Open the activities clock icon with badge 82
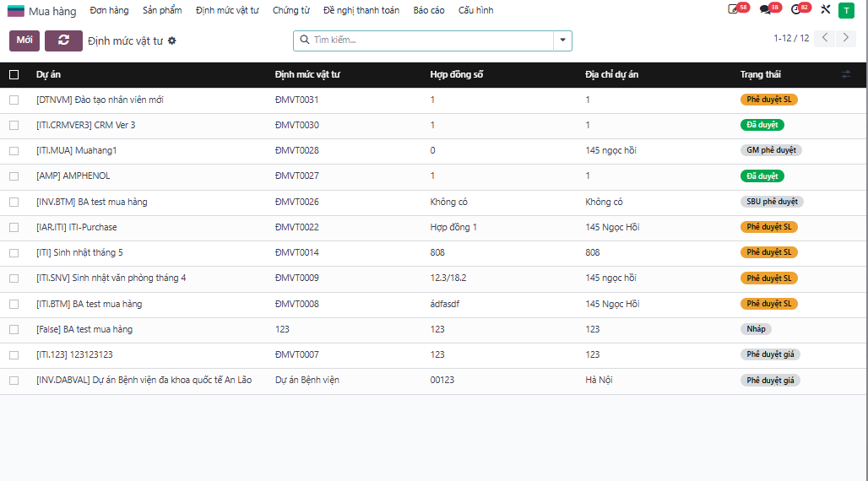This screenshot has height=481, width=868. point(796,9)
